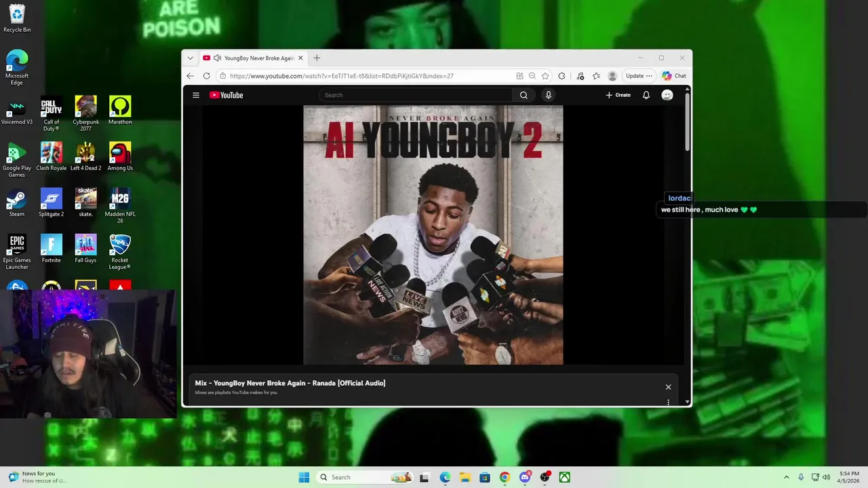Screen dimensions: 868x488
Task: Select the Steam desktop icon
Action: [x=17, y=203]
